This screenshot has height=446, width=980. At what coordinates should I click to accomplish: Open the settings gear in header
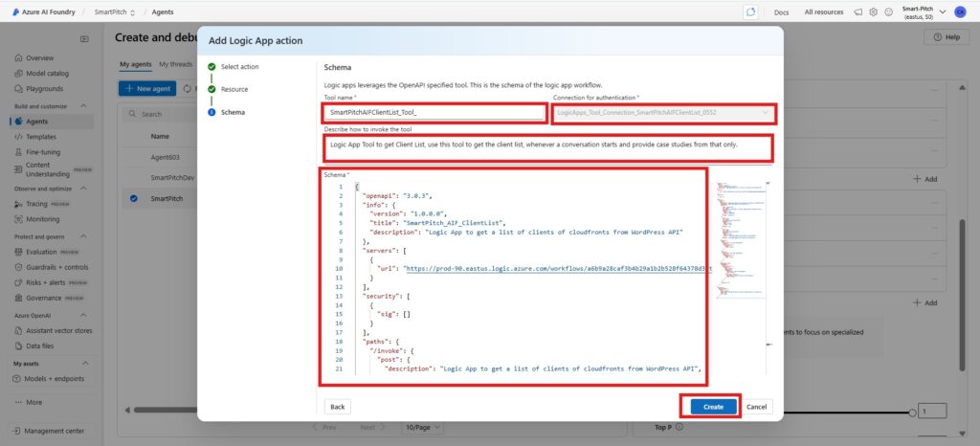(874, 11)
